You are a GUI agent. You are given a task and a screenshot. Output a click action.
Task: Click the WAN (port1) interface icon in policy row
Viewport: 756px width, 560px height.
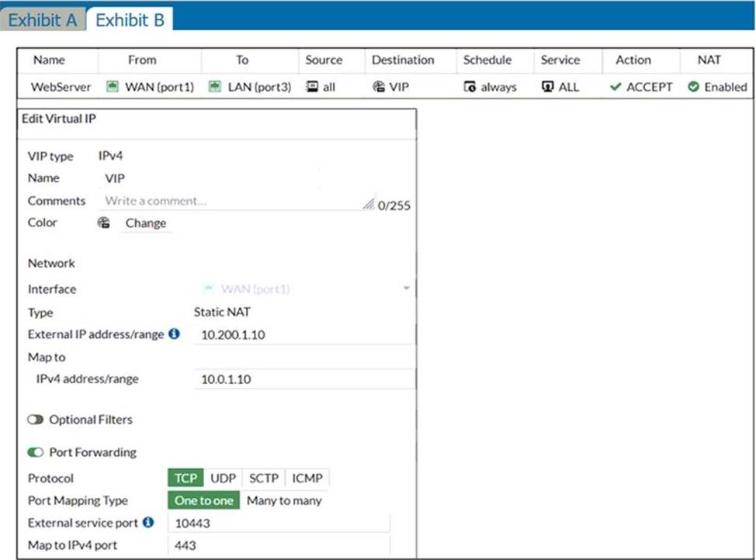click(x=112, y=88)
